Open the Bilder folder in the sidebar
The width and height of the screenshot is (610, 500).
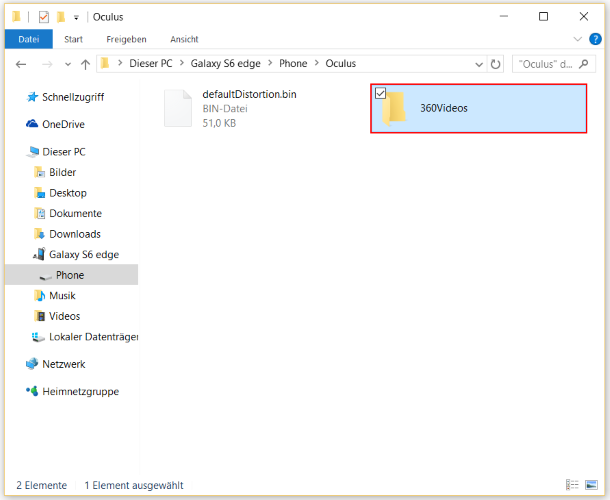pyautogui.click(x=55, y=172)
